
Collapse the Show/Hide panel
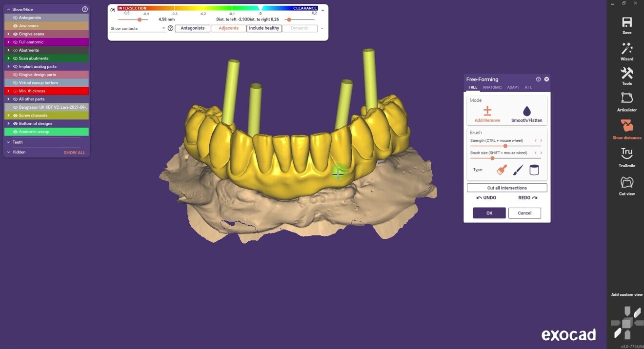(8, 9)
